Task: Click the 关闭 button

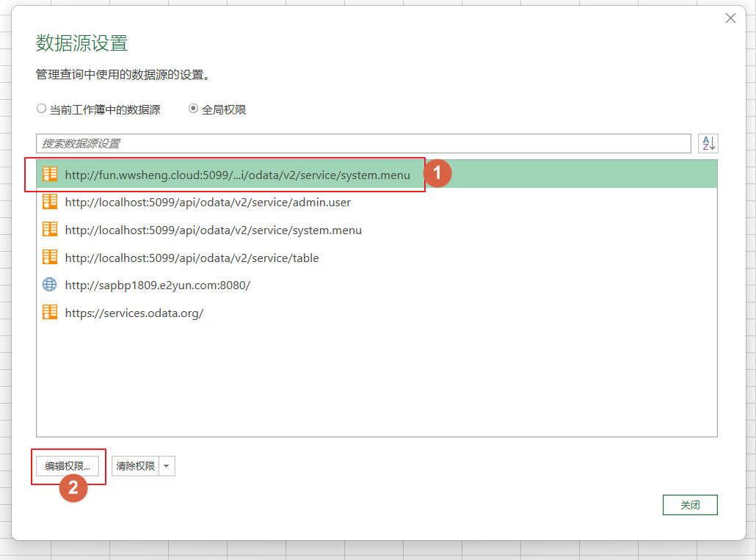Action: (x=689, y=505)
